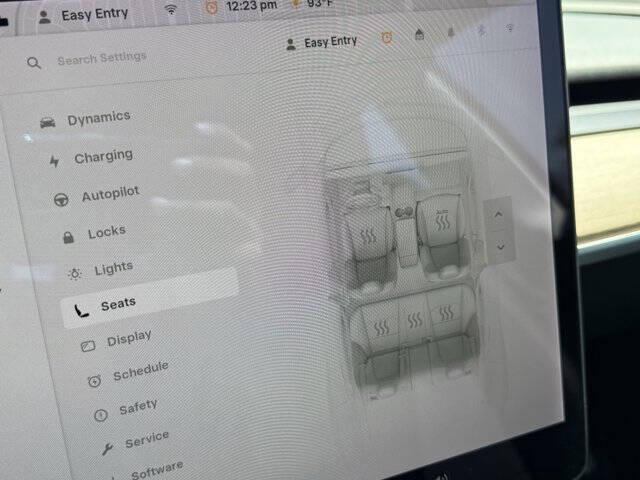This screenshot has width=640, height=480.
Task: Toggle front left seat heater
Action: coord(369,236)
